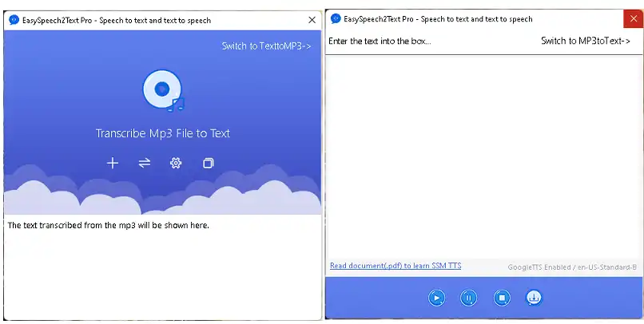Click the Transcribe Mp3 File to Text label

click(163, 133)
